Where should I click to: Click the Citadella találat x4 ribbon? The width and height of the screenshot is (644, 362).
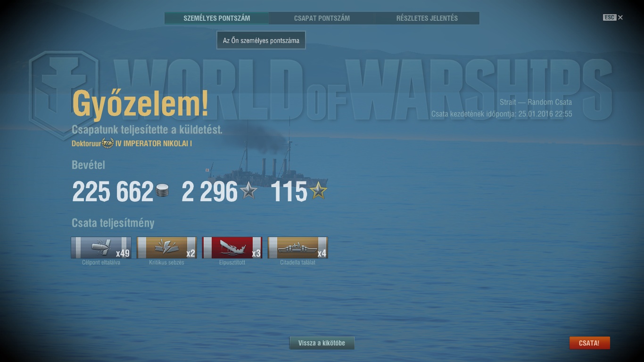298,248
